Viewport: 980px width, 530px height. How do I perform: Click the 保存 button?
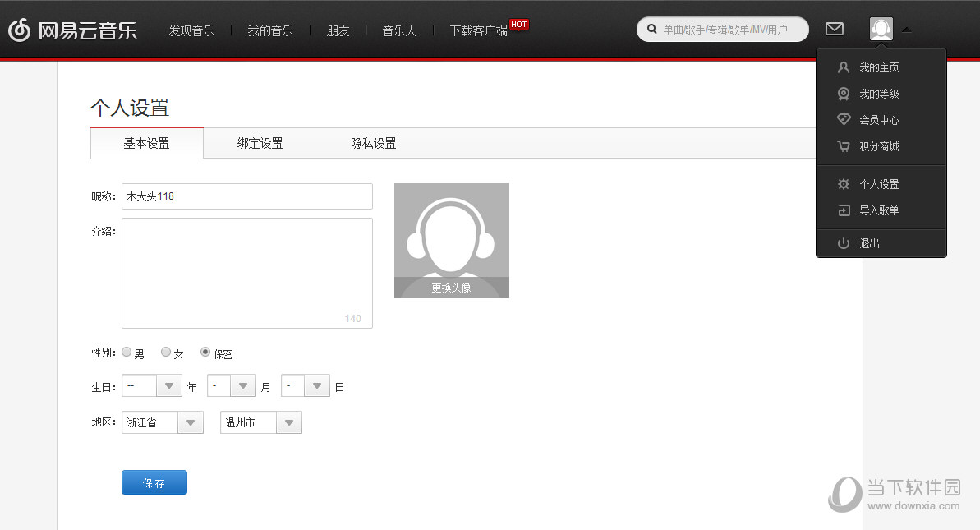(x=154, y=482)
